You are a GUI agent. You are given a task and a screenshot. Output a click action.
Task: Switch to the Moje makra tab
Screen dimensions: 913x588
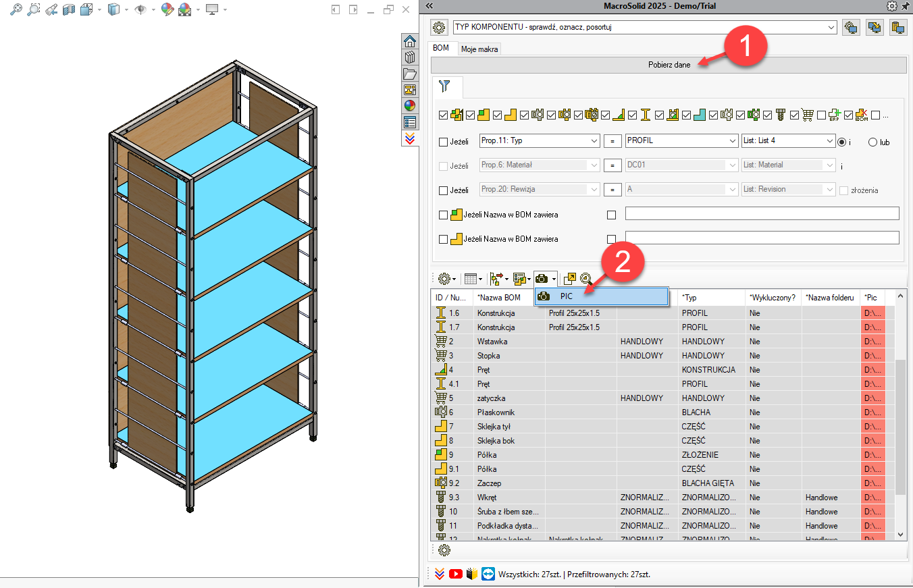479,49
